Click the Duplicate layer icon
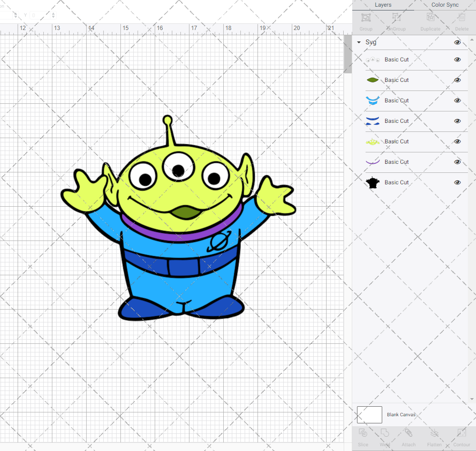Screen dimensions: 476x451 coord(430,20)
